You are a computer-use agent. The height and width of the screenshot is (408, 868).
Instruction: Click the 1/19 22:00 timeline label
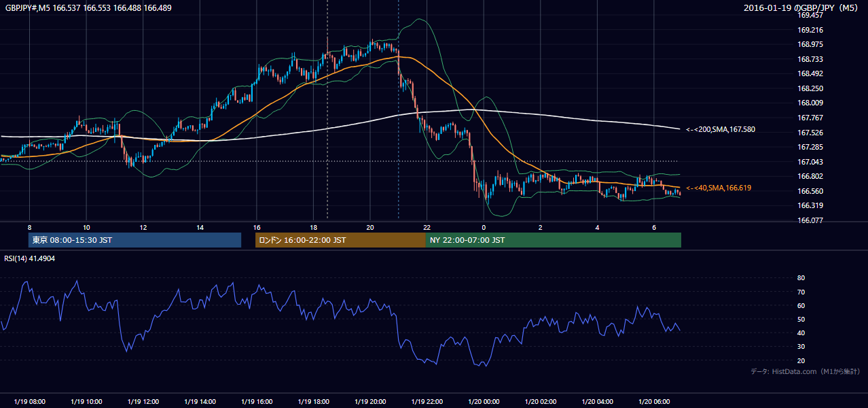pyautogui.click(x=427, y=402)
